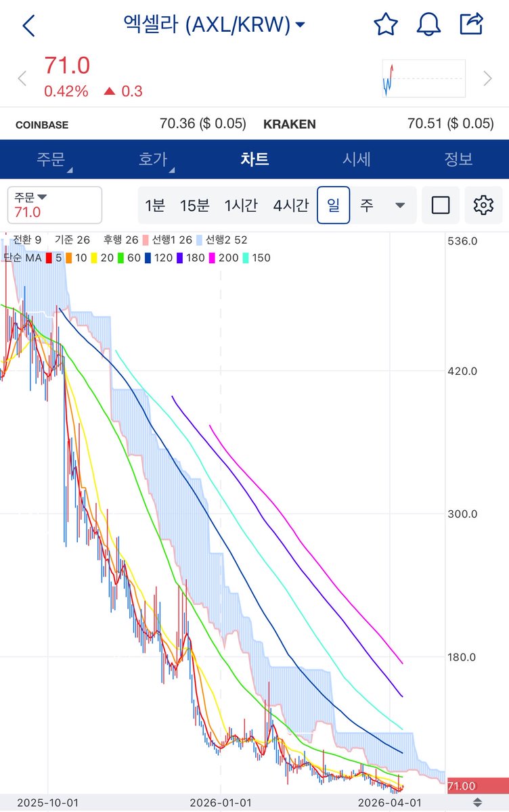The image size is (509, 812).
Task: Select the 15분 chart interval
Action: 195,205
